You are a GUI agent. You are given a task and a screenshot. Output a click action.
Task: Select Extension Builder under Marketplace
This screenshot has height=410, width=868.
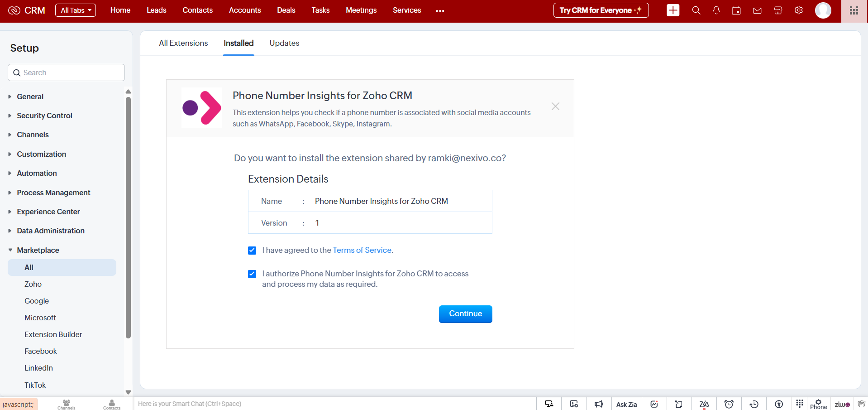pyautogui.click(x=53, y=334)
